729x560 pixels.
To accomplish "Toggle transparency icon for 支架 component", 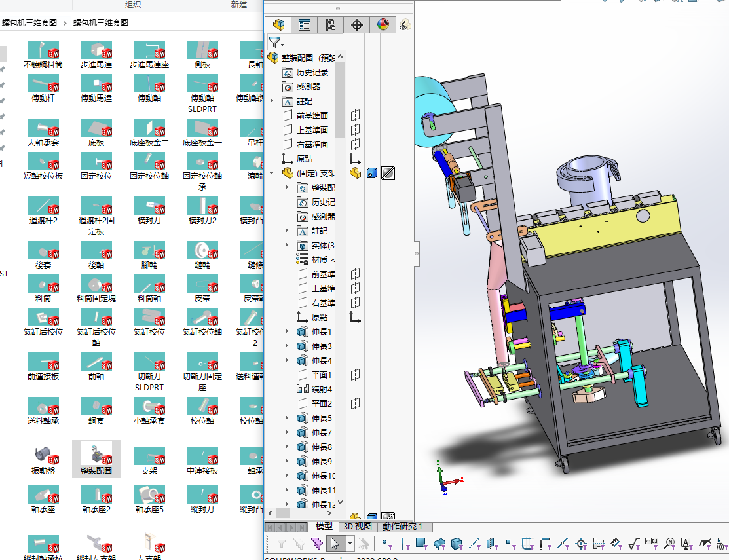I will tap(387, 173).
